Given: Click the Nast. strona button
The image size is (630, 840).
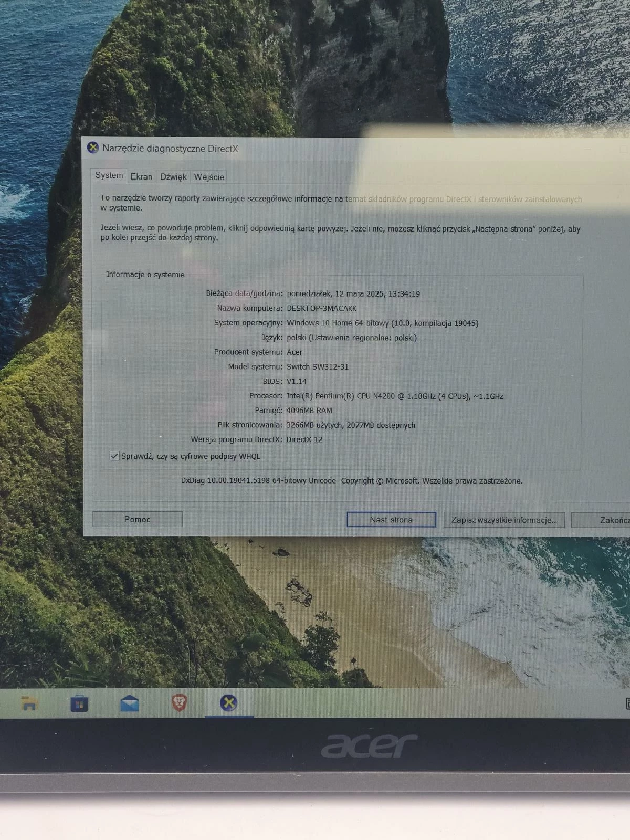Looking at the screenshot, I should (391, 520).
